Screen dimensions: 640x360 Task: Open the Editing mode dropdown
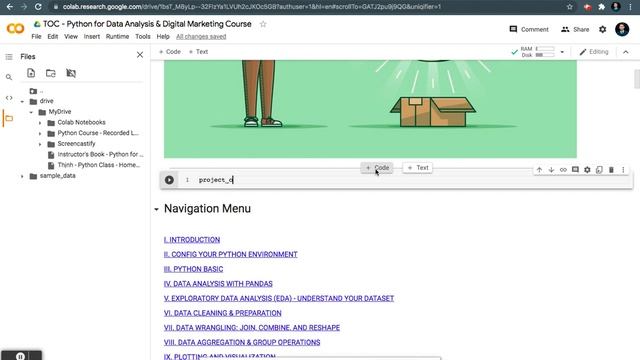[594, 52]
